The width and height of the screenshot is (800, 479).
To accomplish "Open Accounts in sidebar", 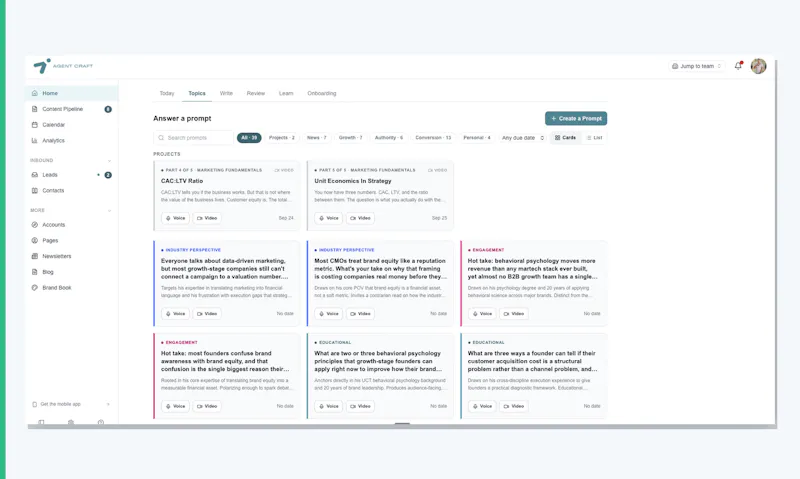I will [x=71, y=225].
